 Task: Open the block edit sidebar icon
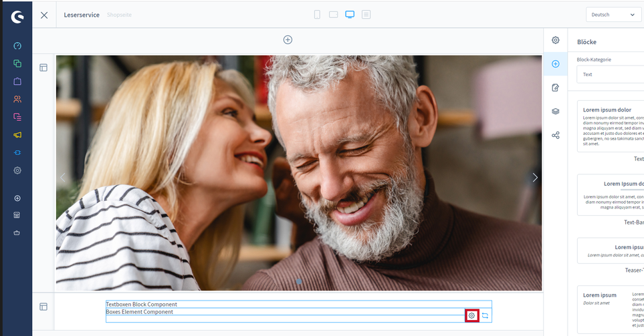tap(556, 88)
